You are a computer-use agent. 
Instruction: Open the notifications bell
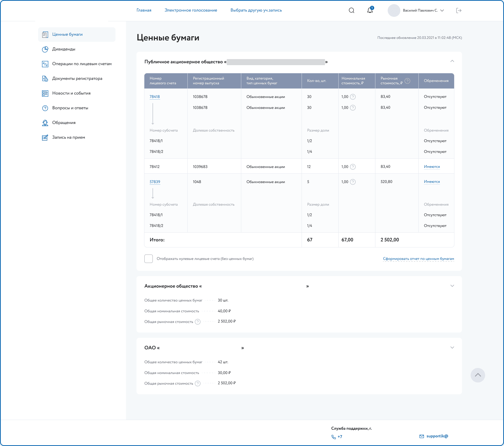[370, 10]
